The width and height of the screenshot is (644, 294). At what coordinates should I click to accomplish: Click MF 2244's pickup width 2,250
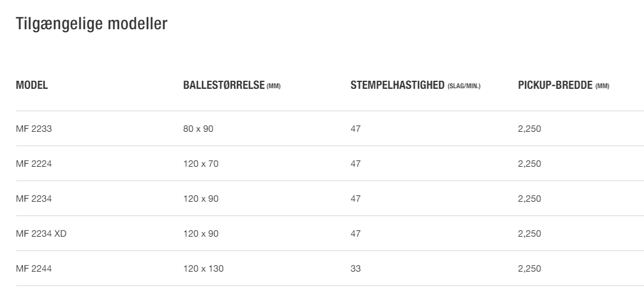coord(530,269)
